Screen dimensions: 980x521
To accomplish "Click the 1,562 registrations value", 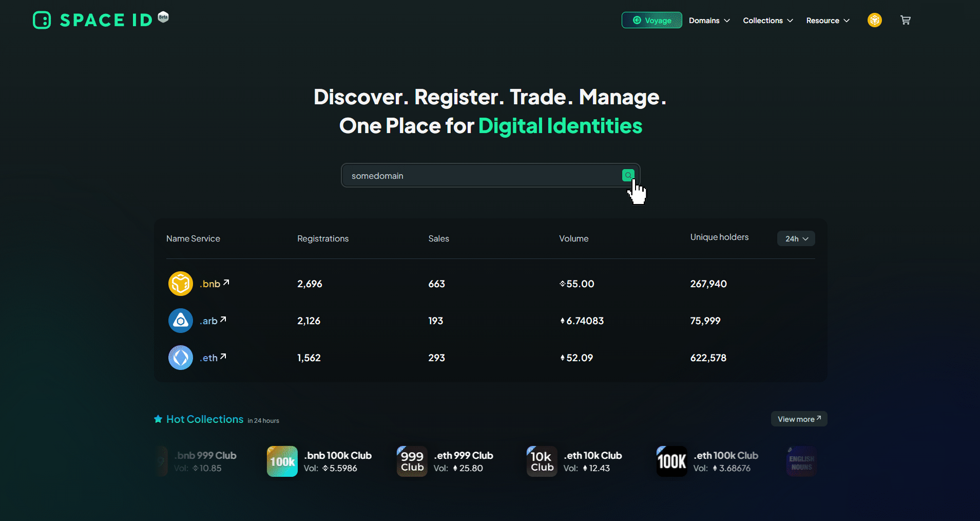I will tap(309, 358).
